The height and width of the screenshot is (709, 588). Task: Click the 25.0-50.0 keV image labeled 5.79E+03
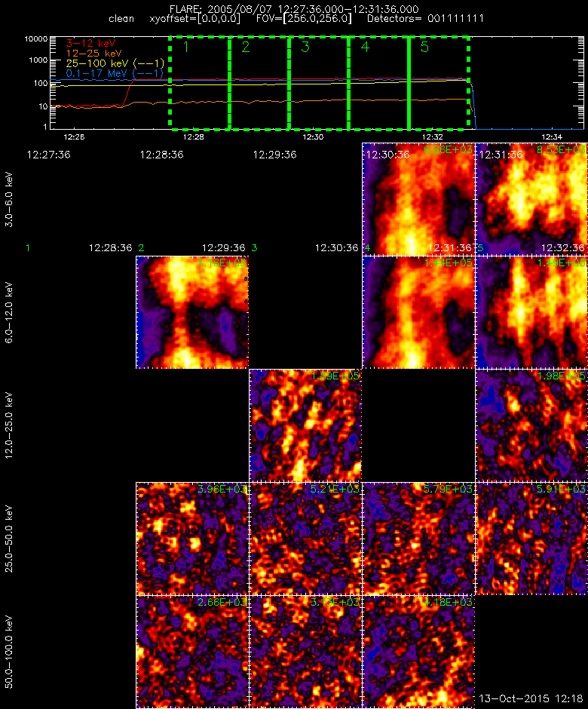pyautogui.click(x=418, y=539)
